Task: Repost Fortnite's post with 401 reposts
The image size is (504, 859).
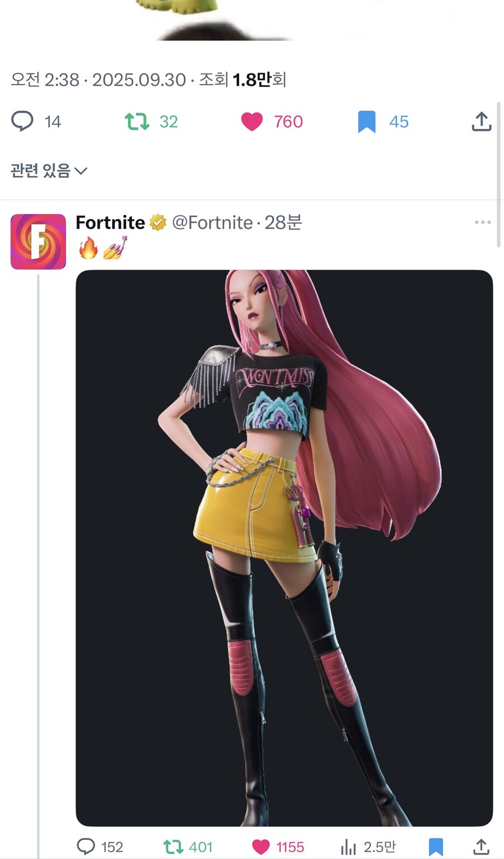Action: click(174, 846)
